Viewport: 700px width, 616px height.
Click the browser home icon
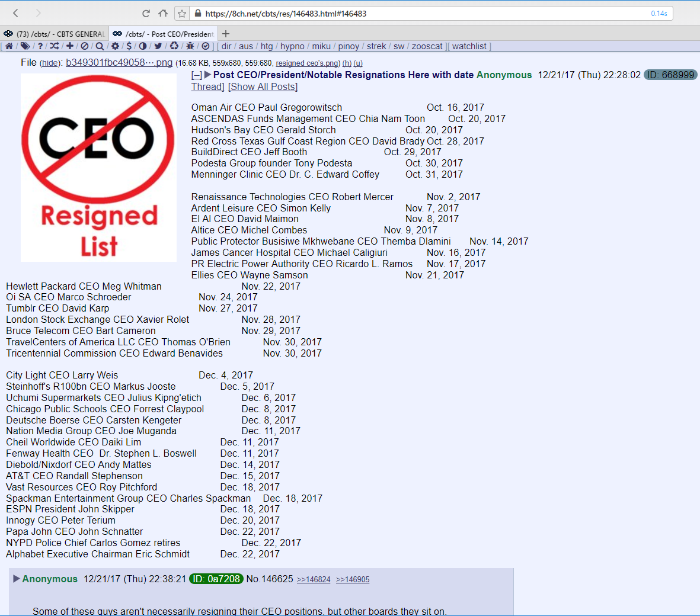[163, 14]
